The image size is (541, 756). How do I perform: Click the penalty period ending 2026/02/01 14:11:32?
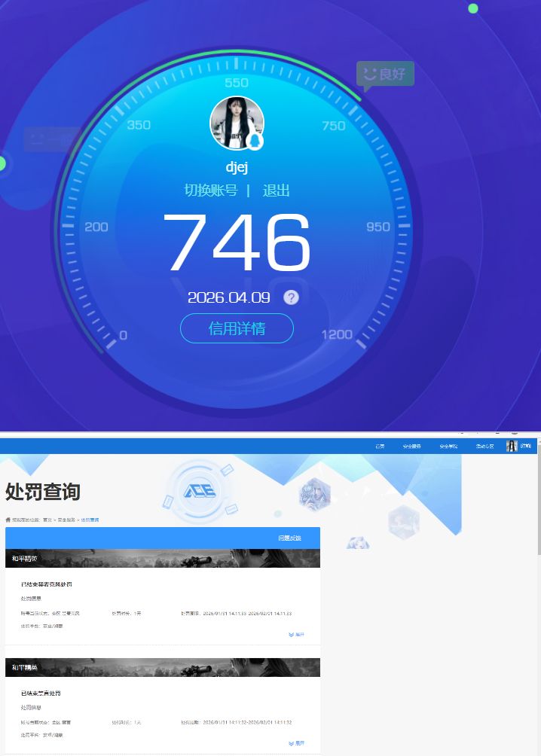click(236, 722)
